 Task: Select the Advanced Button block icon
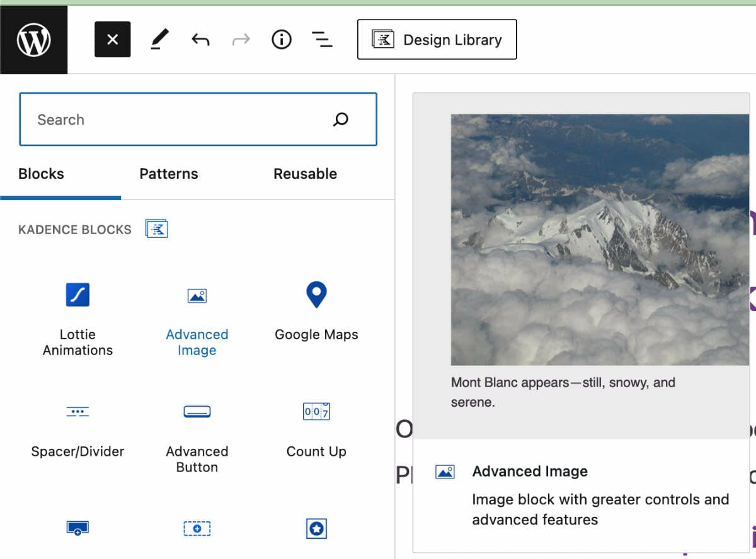click(x=197, y=411)
